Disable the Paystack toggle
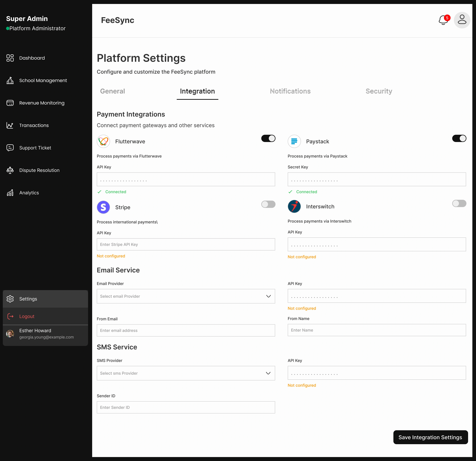476x461 pixels. (x=459, y=138)
